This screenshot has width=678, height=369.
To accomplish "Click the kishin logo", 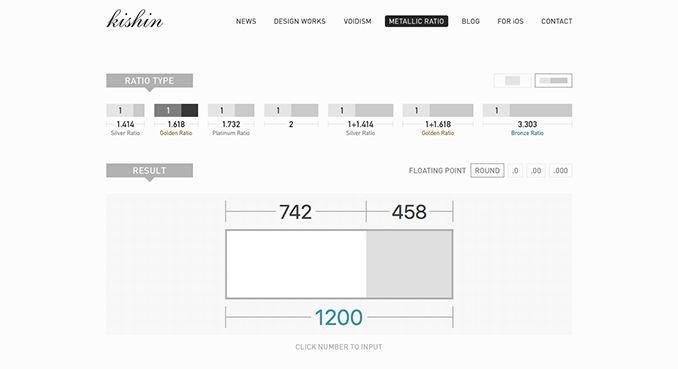I will click(x=135, y=19).
